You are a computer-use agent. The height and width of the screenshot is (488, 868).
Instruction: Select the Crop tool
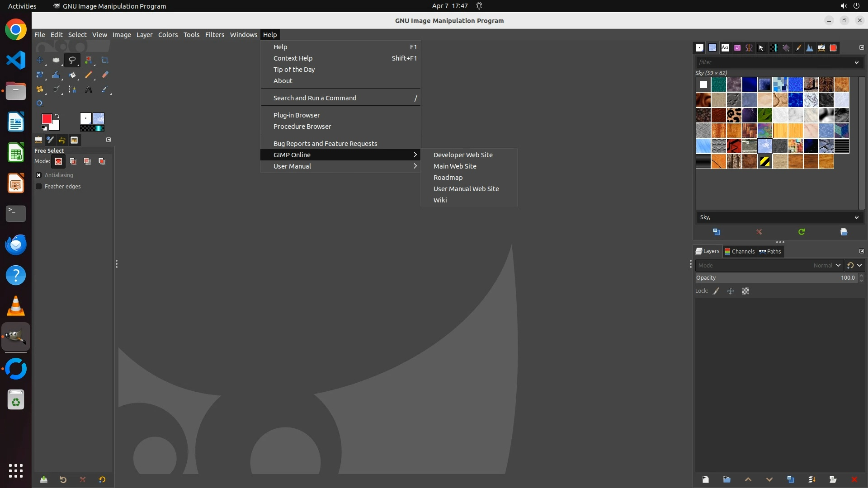pos(105,60)
